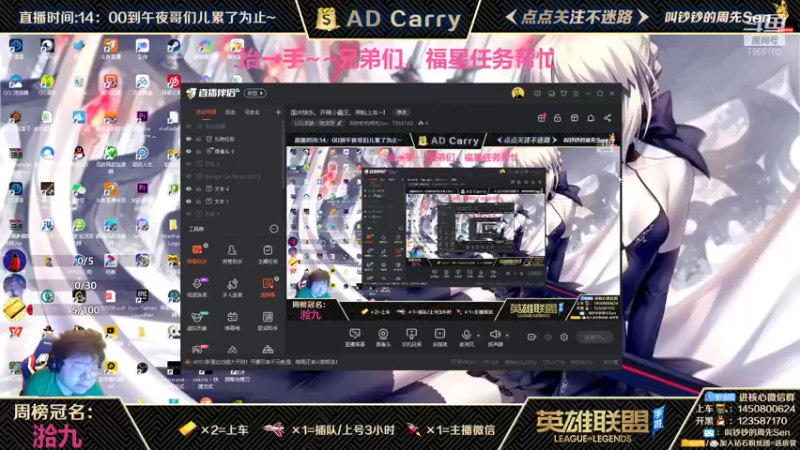
Task: Toggle lock on 礼物任务 source
Action: tap(198, 139)
